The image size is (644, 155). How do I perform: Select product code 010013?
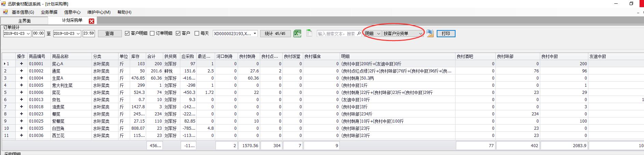tap(39, 100)
